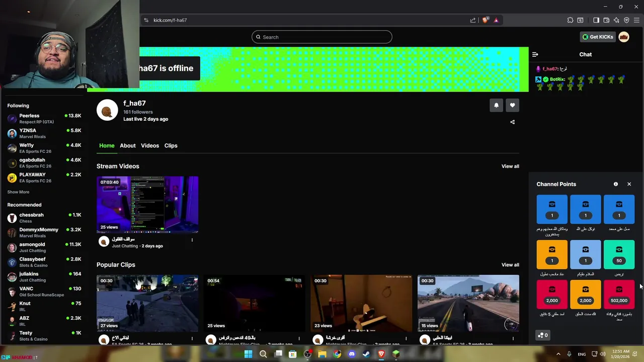Open File Explorer from the taskbar

[322, 354]
